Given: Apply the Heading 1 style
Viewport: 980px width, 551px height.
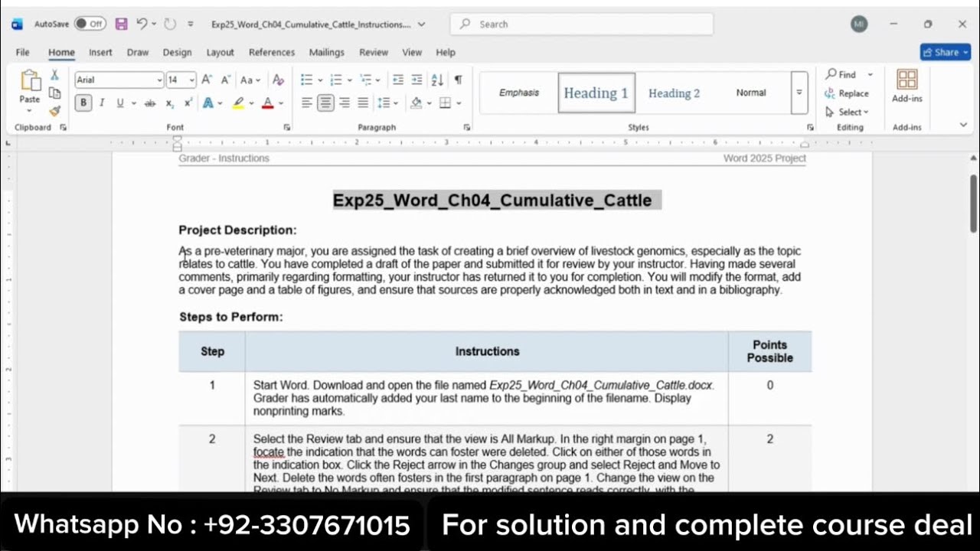Looking at the screenshot, I should pyautogui.click(x=596, y=93).
